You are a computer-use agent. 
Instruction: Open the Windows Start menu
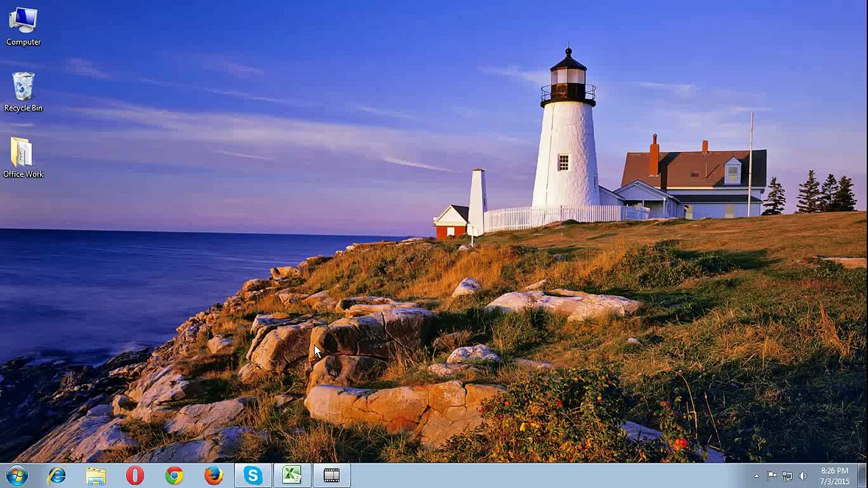[x=17, y=476]
